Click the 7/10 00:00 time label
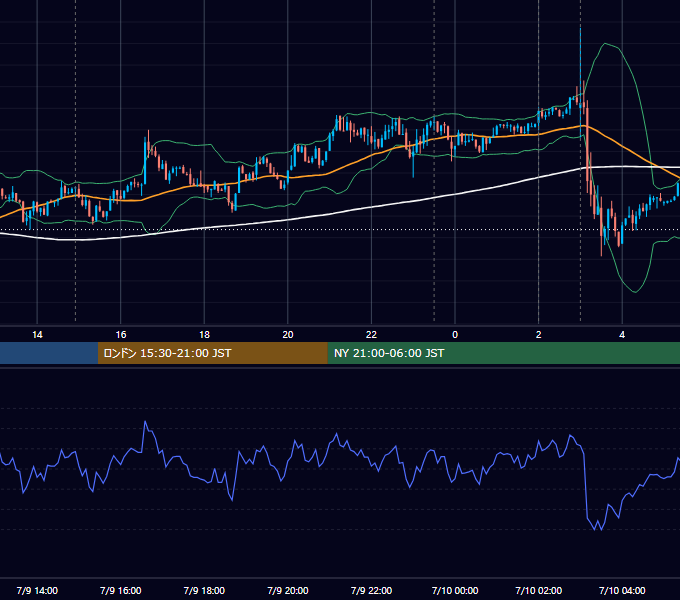This screenshot has width=680, height=600. click(455, 590)
